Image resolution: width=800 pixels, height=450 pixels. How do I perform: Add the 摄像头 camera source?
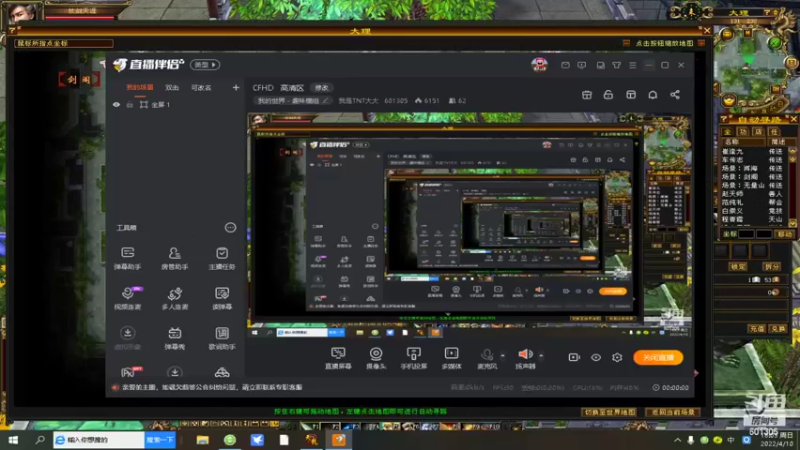[x=376, y=358]
